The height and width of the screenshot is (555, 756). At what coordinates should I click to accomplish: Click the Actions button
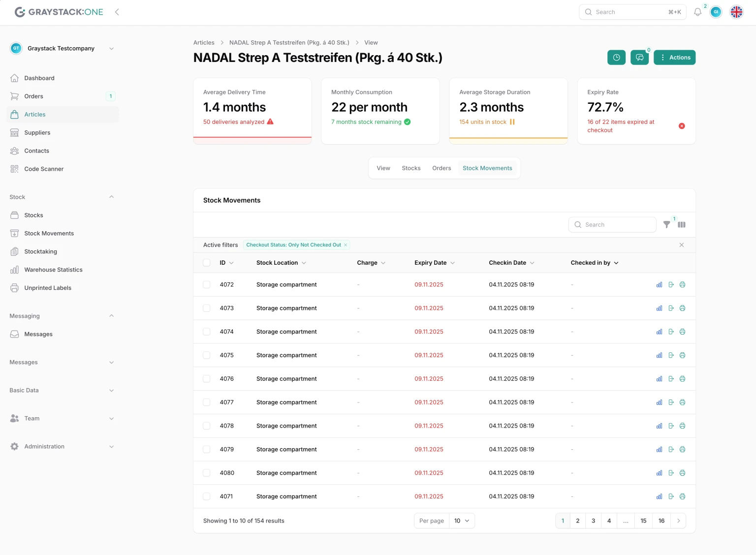click(674, 58)
